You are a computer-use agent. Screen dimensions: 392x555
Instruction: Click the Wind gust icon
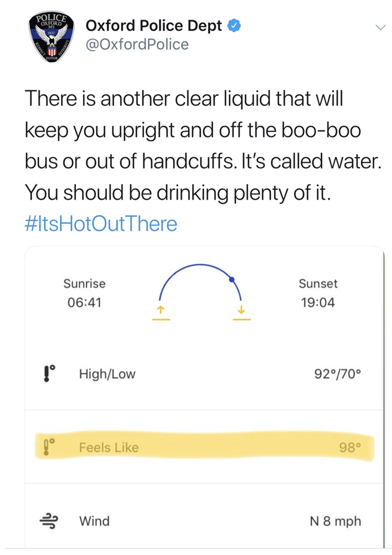click(x=49, y=521)
